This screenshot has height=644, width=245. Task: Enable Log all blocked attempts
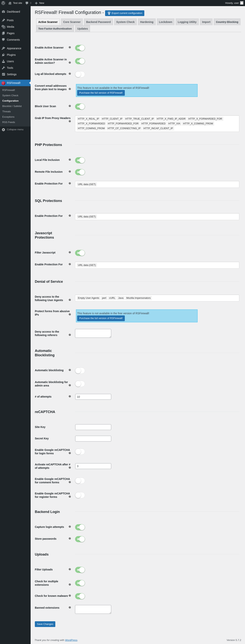pyautogui.click(x=80, y=74)
